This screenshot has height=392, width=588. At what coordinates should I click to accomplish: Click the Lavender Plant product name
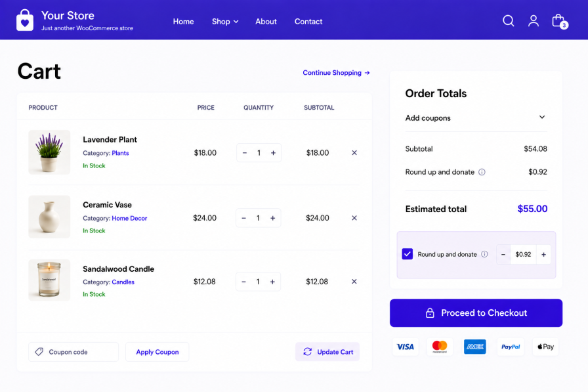[x=110, y=140]
